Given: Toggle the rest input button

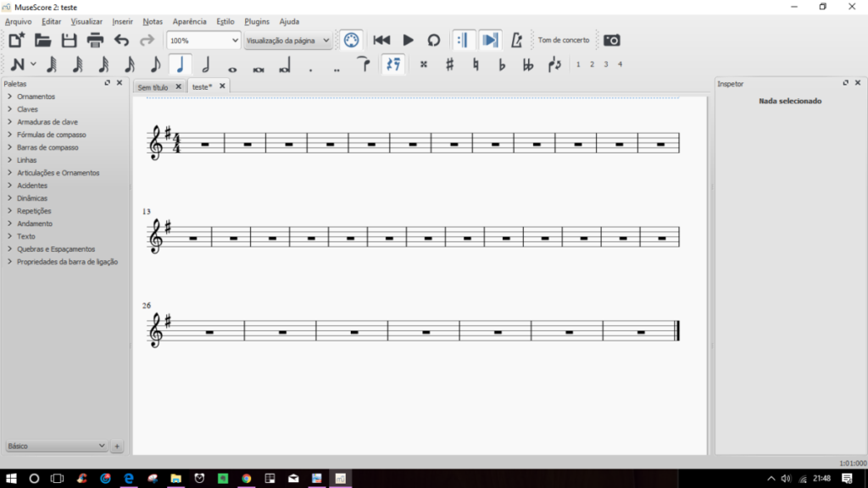Looking at the screenshot, I should [392, 64].
